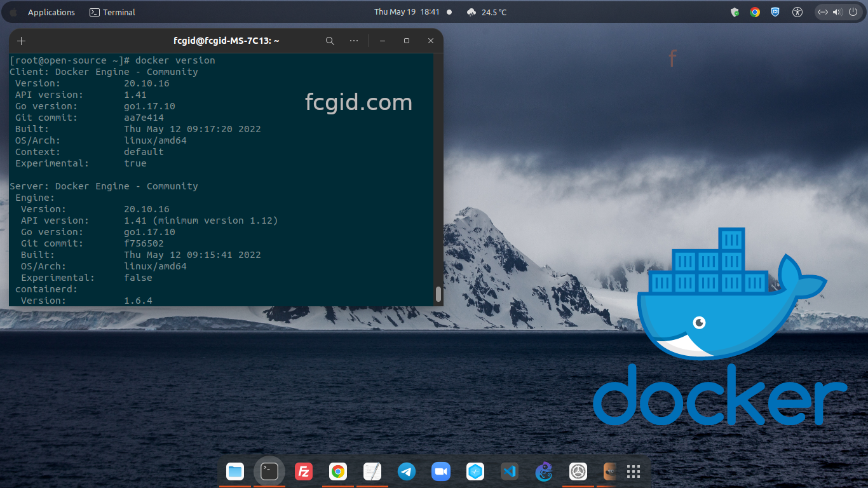Open the Files app in the dock
Screen dimensions: 868x488
(x=235, y=471)
